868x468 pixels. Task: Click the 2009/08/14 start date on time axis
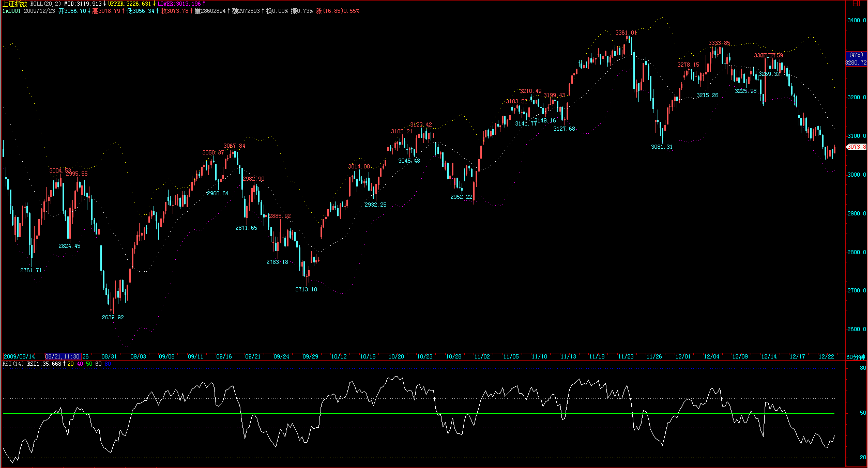click(19, 356)
